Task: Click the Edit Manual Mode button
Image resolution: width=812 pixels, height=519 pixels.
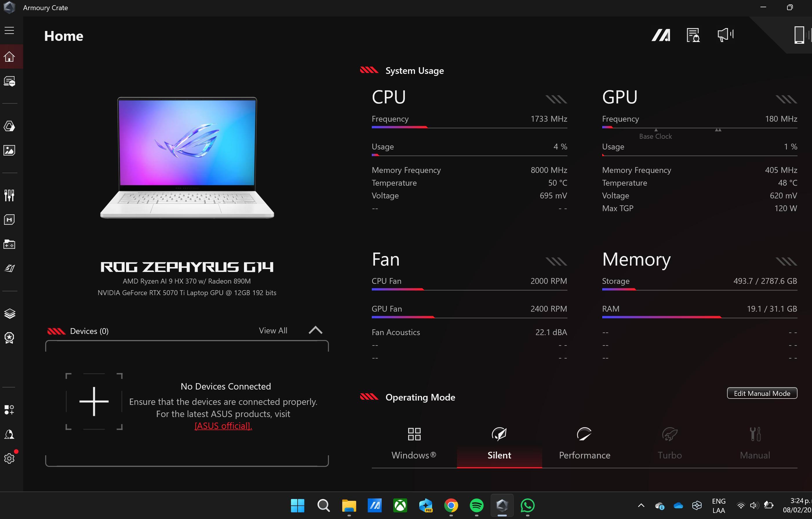Action: pyautogui.click(x=762, y=393)
